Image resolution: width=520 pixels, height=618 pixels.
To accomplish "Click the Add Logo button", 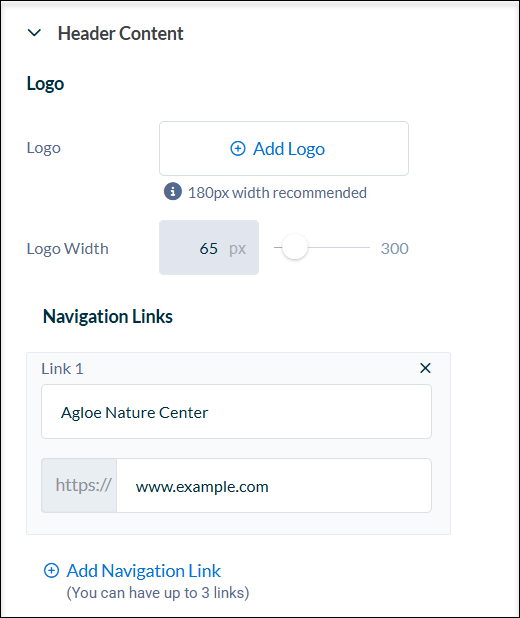I will pos(284,149).
